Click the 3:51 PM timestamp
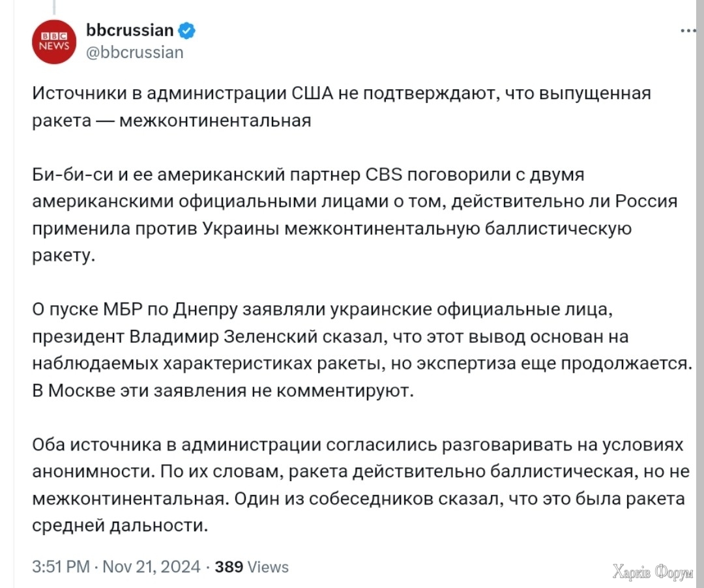Image resolution: width=704 pixels, height=588 pixels. pos(61,566)
